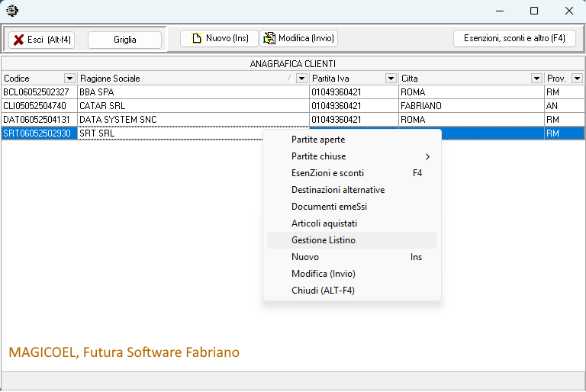Screen dimensions: 586x392
Task: Click the red X icon on Esci
Action: (18, 40)
